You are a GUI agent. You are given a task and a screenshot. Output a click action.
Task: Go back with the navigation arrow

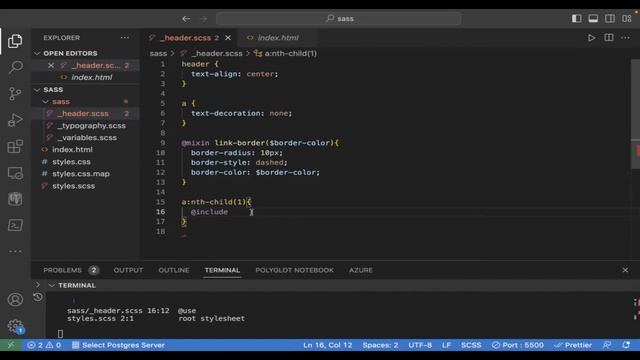pyautogui.click(x=186, y=18)
